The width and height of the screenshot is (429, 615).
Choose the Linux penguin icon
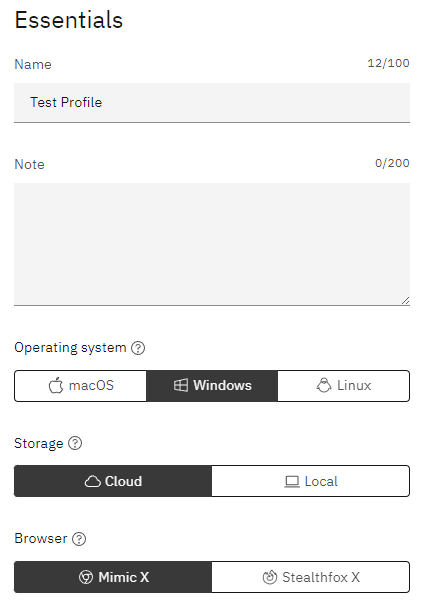pos(324,385)
